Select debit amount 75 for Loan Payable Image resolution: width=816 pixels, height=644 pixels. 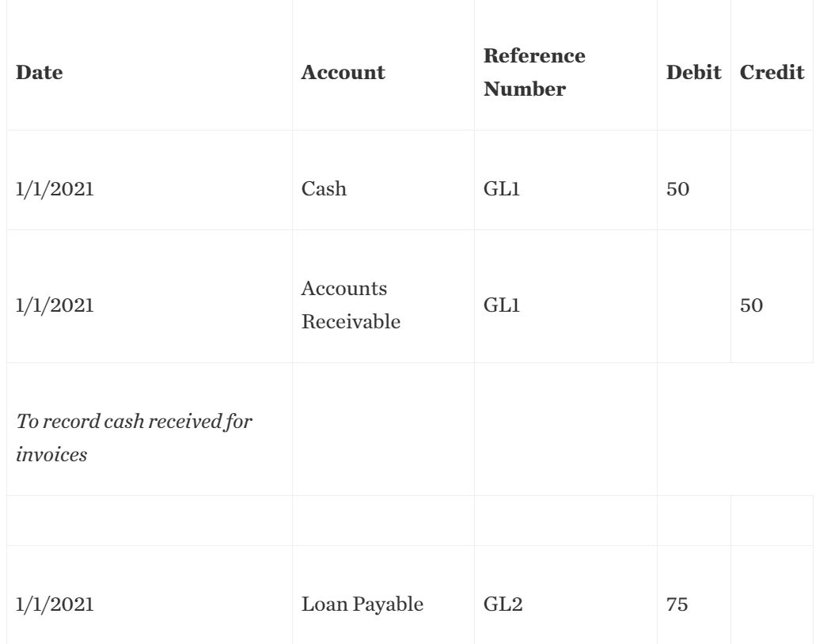677,605
